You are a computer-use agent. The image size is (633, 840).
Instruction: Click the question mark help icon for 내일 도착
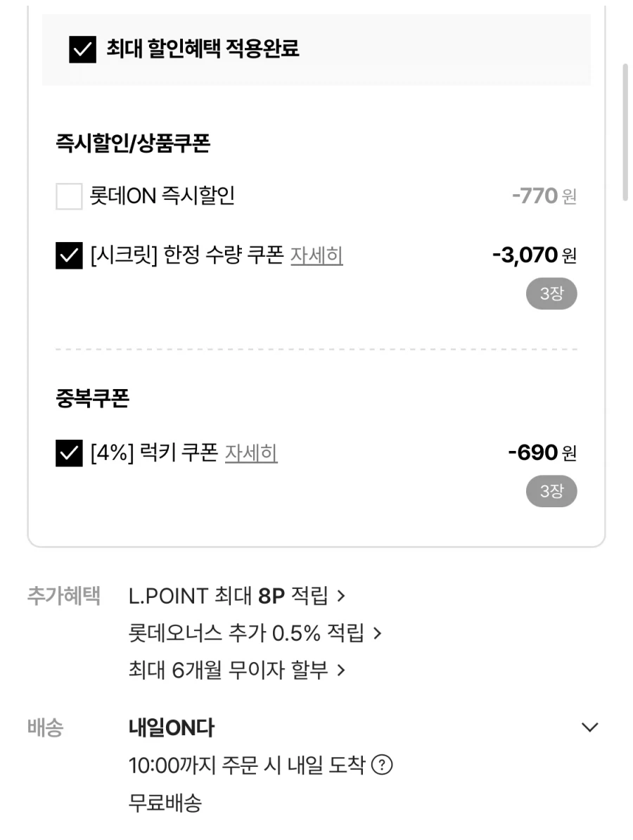382,765
